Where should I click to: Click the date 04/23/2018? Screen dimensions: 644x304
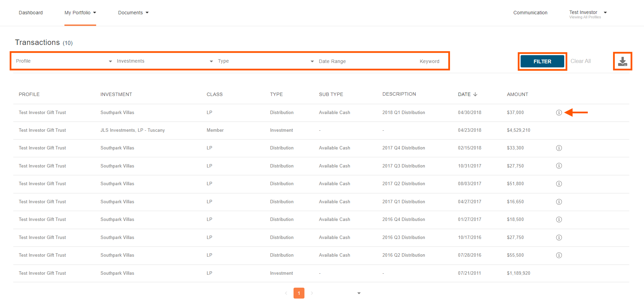click(469, 130)
